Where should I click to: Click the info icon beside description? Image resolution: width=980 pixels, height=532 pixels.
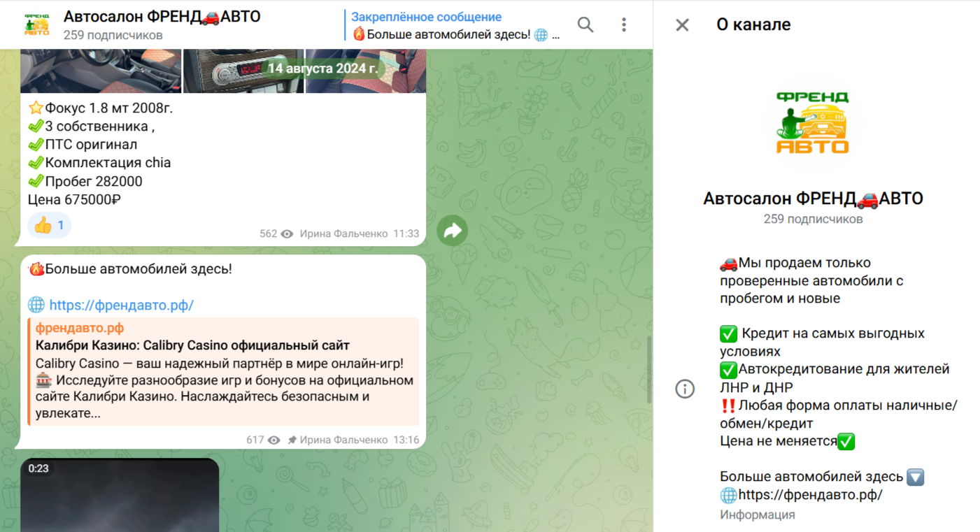pyautogui.click(x=685, y=389)
